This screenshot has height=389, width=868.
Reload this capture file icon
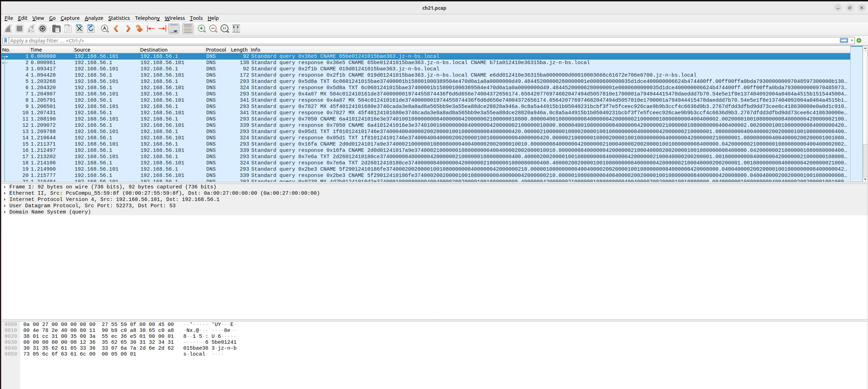tap(91, 29)
